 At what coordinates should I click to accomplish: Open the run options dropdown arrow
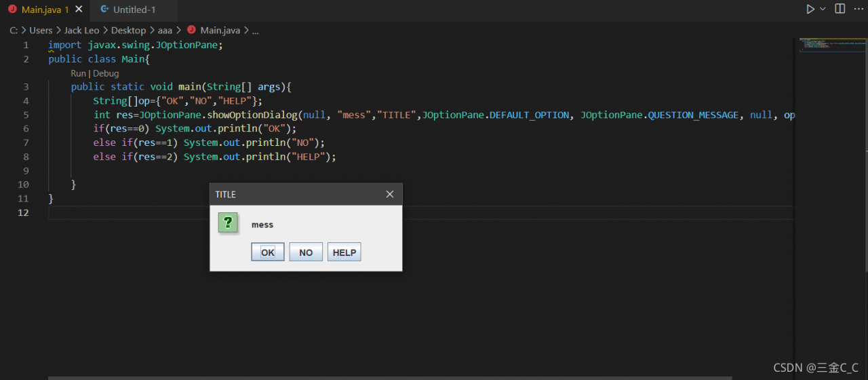tap(823, 9)
